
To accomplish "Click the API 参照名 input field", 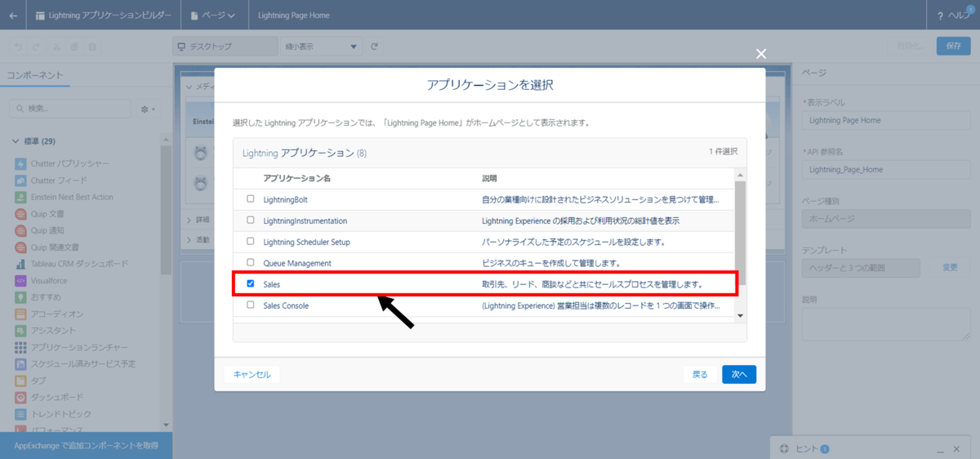I will tap(885, 170).
